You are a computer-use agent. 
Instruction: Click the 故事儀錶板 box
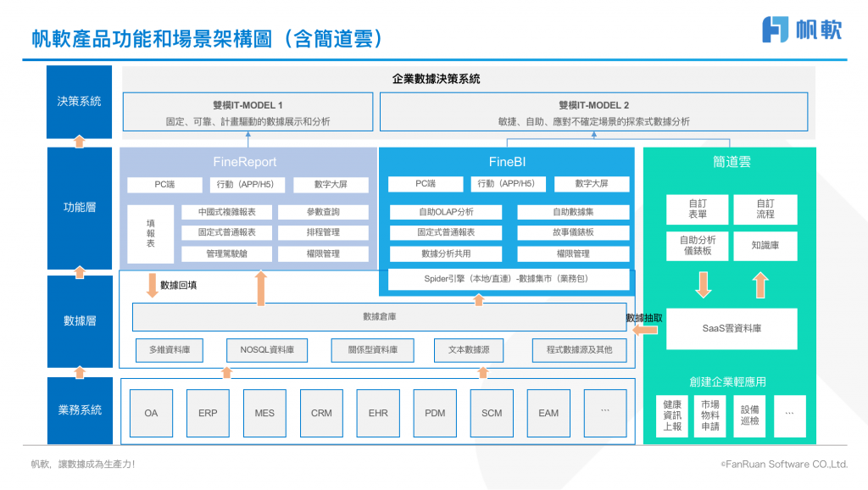(x=573, y=232)
